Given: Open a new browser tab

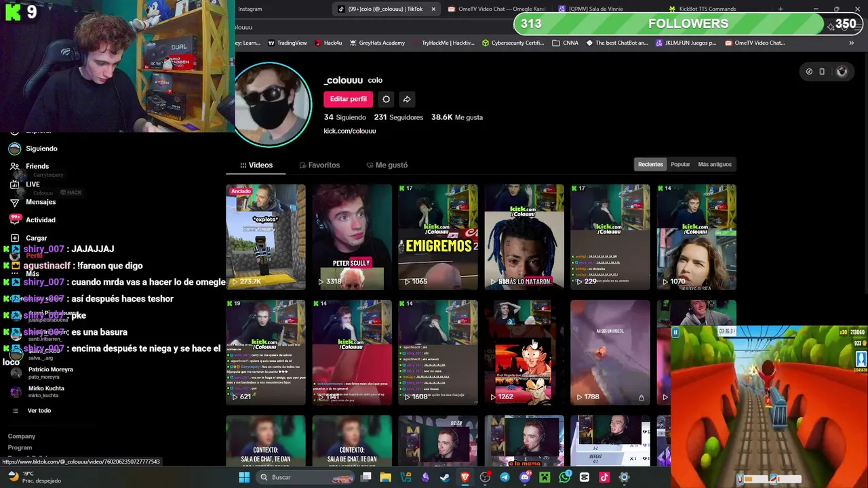Looking at the screenshot, I should 781,9.
